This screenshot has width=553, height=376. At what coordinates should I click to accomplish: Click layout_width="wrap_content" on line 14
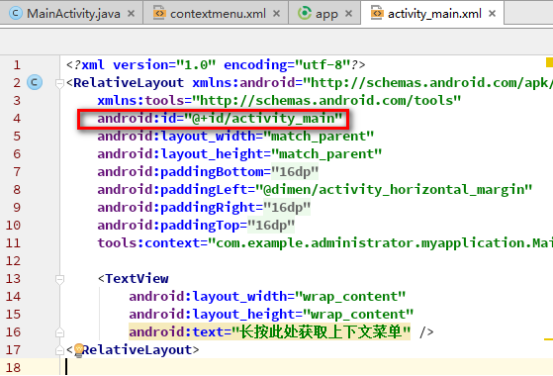[299, 297]
